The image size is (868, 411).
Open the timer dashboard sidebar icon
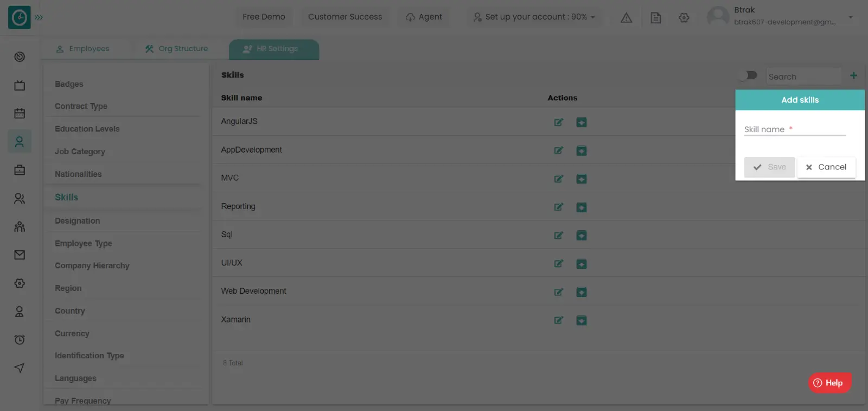(20, 56)
